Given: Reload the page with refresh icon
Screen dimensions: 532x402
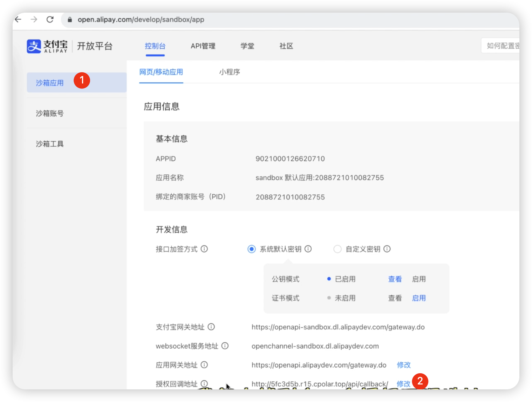Looking at the screenshot, I should (x=50, y=19).
